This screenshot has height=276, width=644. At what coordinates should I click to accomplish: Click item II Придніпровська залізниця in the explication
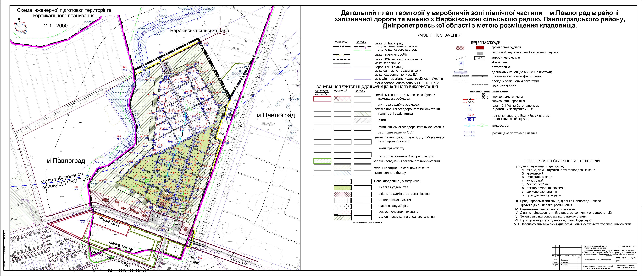pos(558,201)
